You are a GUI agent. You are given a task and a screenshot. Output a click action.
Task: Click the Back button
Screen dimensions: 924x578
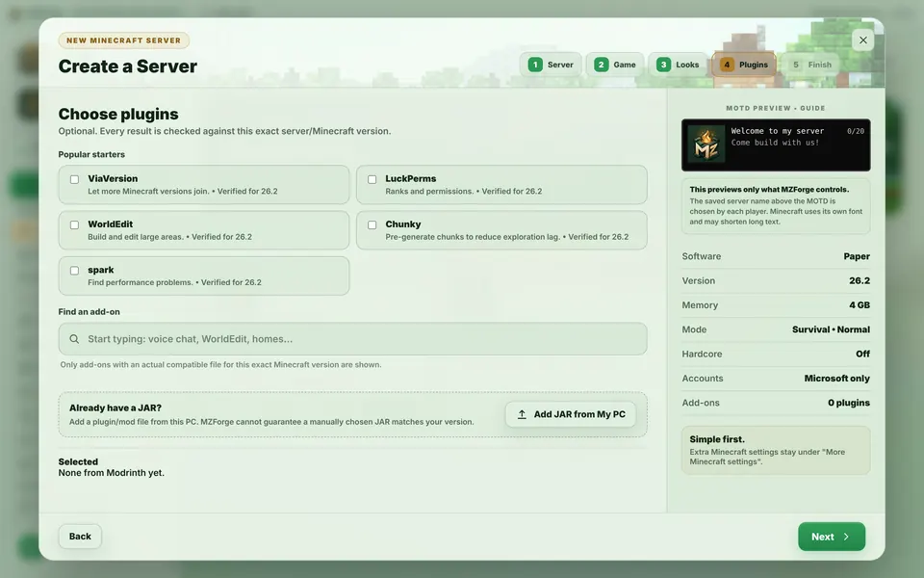80,537
